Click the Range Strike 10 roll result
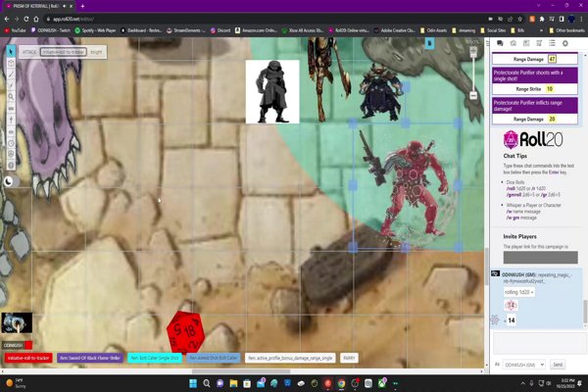Image resolution: width=588 pixels, height=392 pixels. (x=550, y=89)
